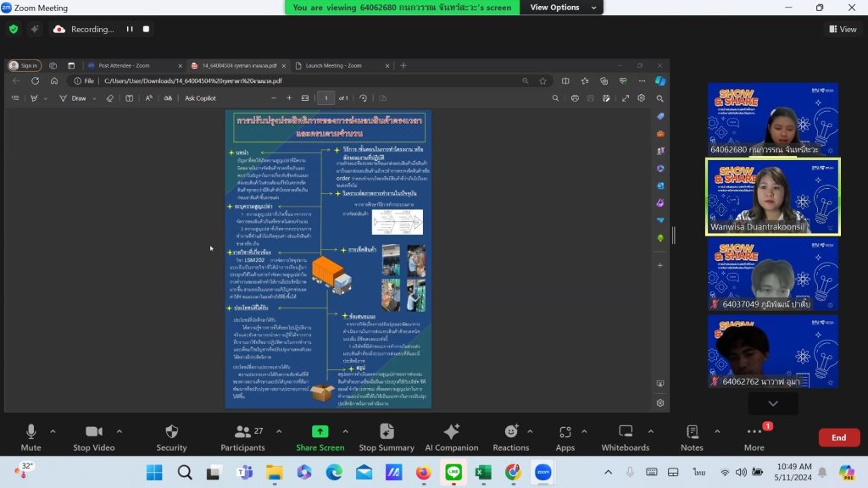Open AI Companion
The width and height of the screenshot is (868, 488).
(452, 438)
